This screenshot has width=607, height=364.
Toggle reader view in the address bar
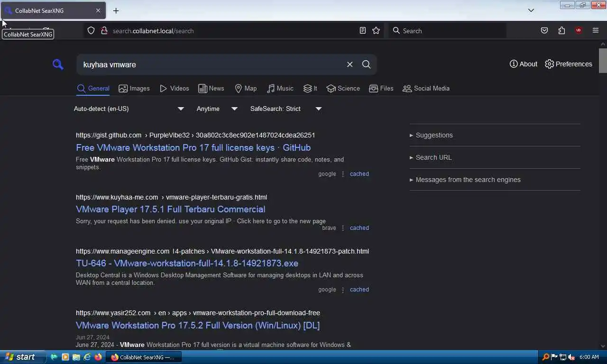pos(363,31)
